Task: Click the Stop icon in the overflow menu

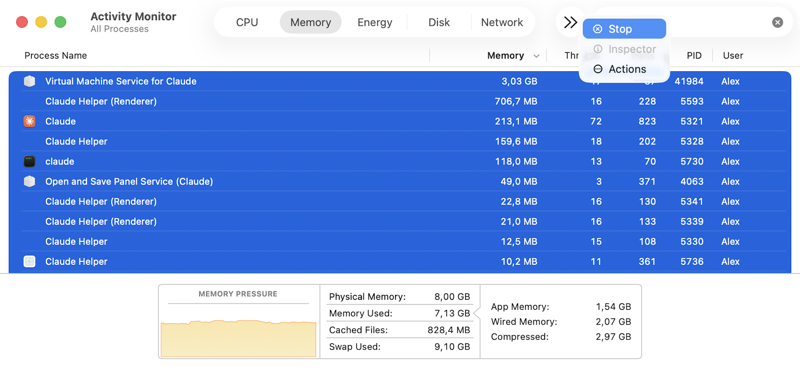Action: click(x=597, y=29)
